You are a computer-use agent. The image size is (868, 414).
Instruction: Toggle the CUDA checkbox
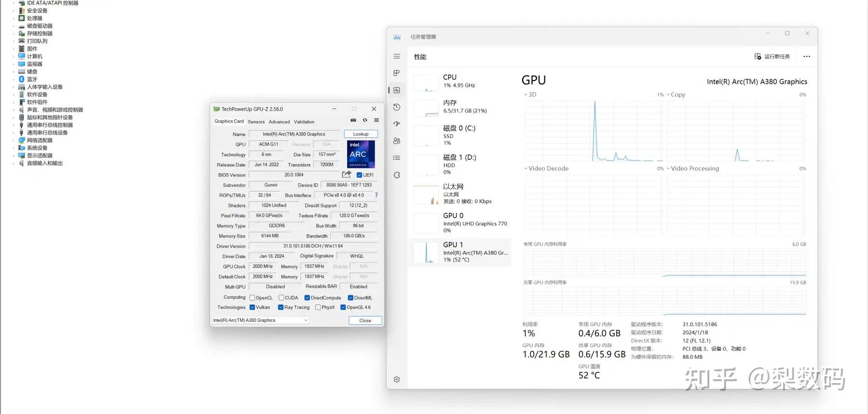(x=281, y=298)
